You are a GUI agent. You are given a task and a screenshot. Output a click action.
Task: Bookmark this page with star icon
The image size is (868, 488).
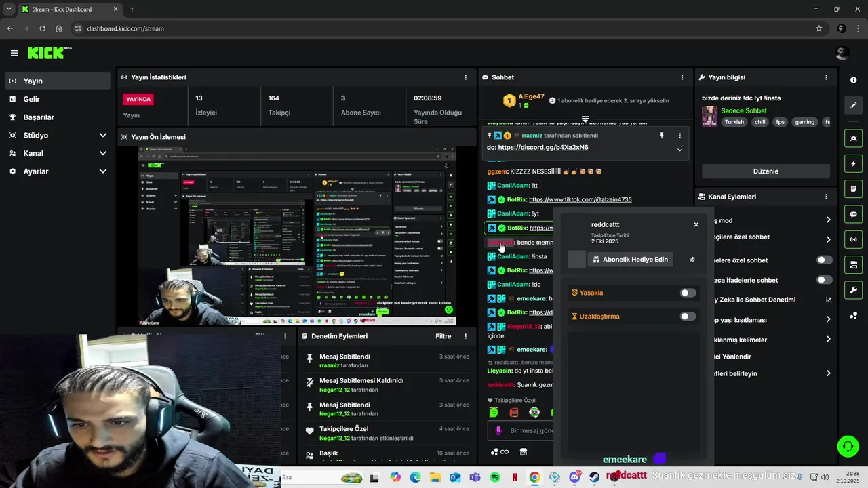(x=819, y=28)
